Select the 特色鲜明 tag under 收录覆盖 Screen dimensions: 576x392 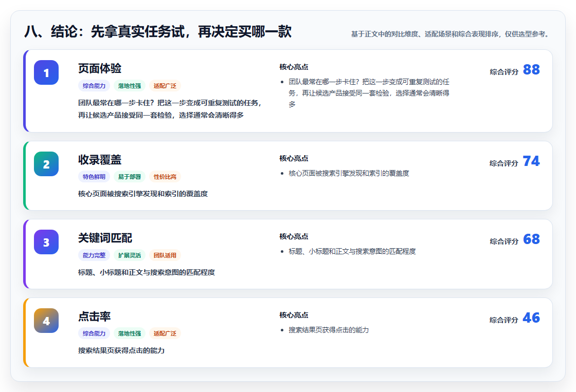click(94, 177)
